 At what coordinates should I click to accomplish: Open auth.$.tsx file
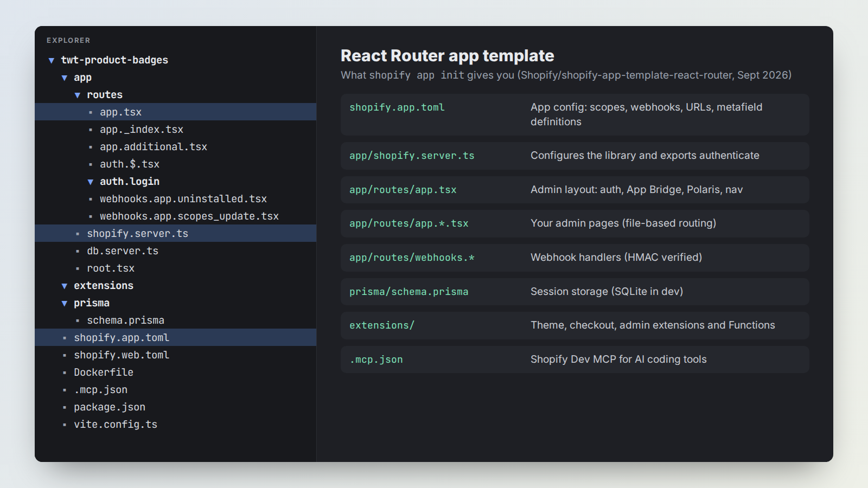click(130, 164)
